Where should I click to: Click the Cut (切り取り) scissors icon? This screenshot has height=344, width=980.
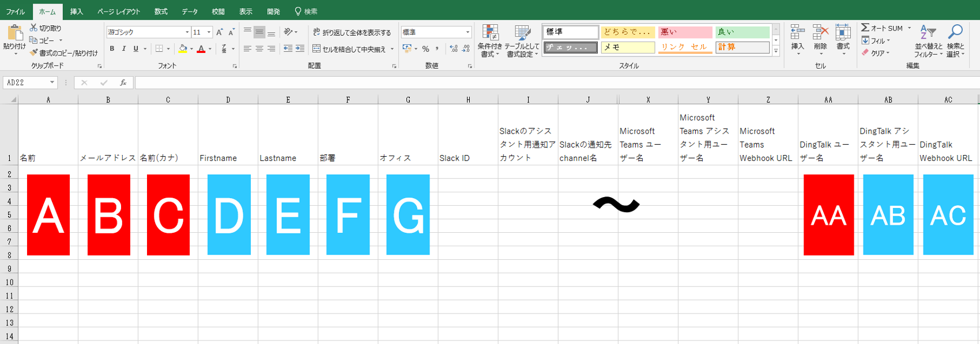[33, 28]
